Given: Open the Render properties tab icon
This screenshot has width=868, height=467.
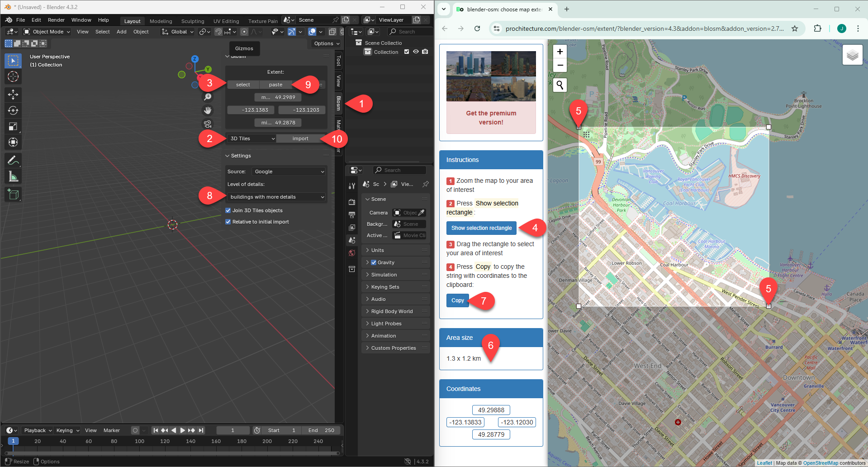Looking at the screenshot, I should point(352,202).
